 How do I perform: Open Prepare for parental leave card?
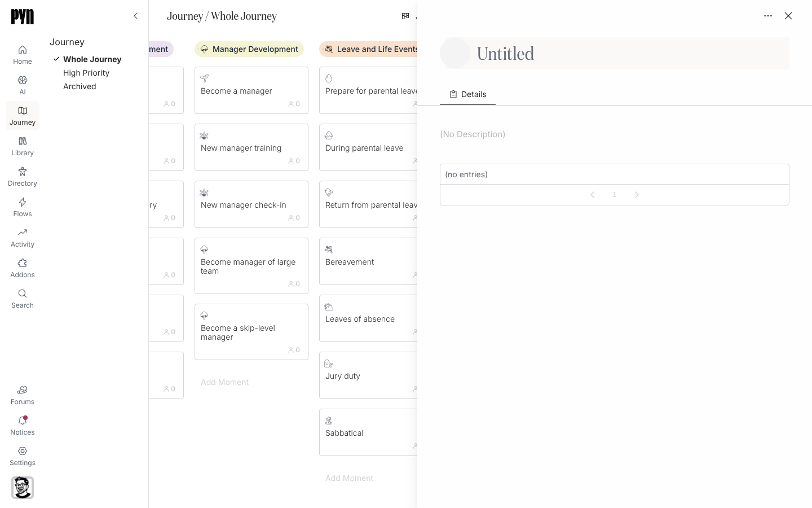coord(368,90)
